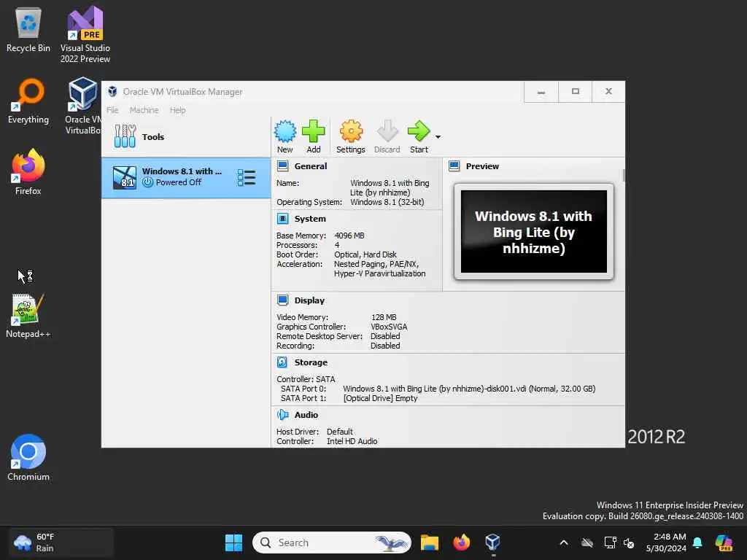Open the Help menu
Viewport: 747px width, 560px height.
pyautogui.click(x=178, y=110)
